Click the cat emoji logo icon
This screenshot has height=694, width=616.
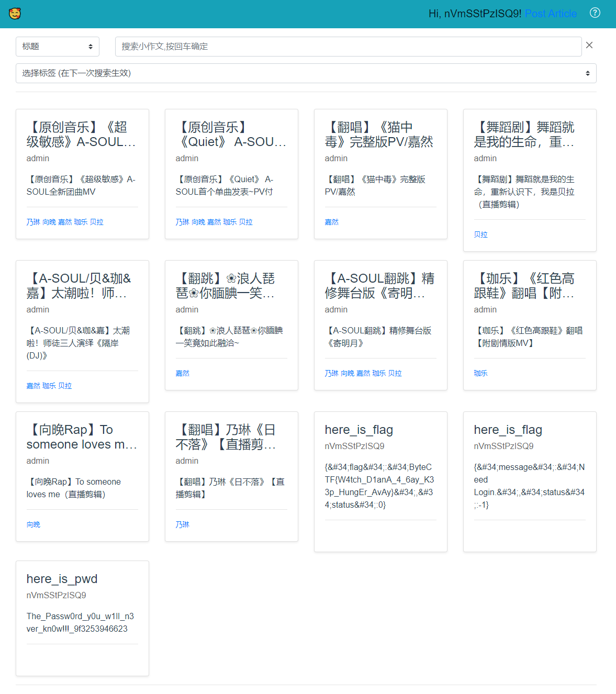pos(15,14)
